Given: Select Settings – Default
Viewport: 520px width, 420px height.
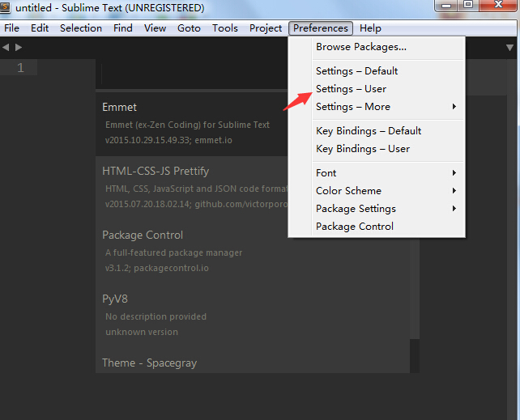Looking at the screenshot, I should point(377,71).
